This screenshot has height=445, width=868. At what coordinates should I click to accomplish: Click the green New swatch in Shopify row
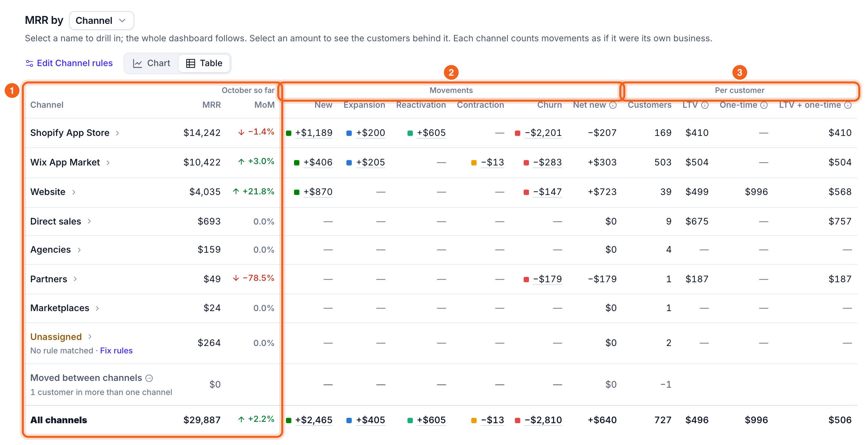click(x=289, y=133)
